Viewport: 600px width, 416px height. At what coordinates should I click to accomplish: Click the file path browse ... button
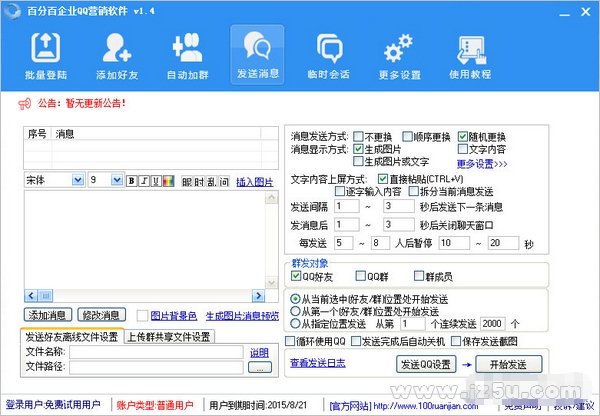click(x=260, y=367)
